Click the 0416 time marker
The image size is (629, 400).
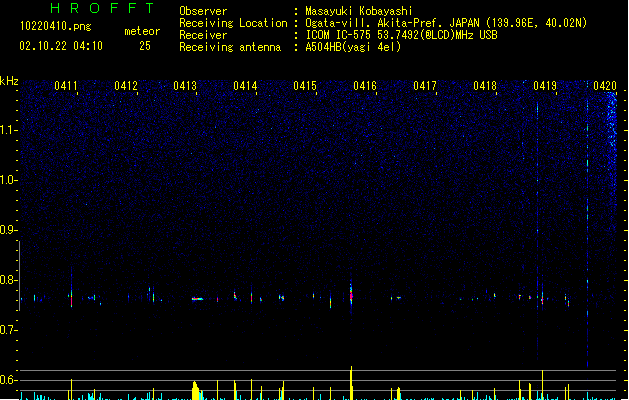pyautogui.click(x=365, y=86)
